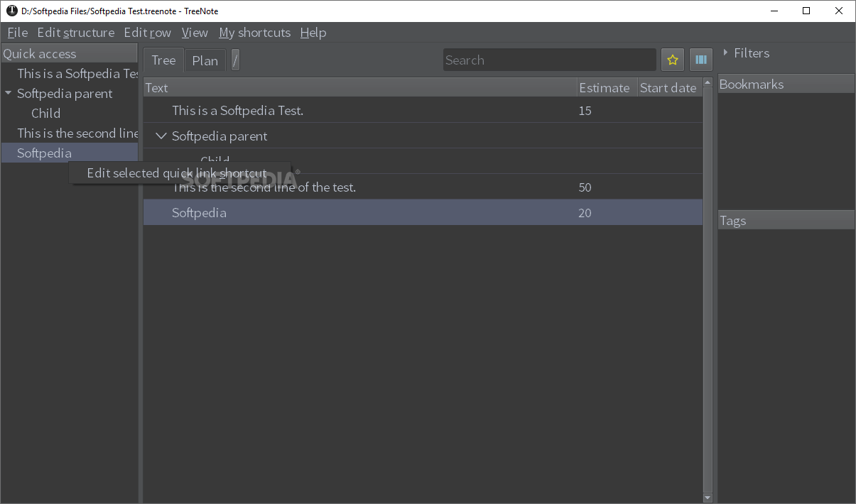Viewport: 856px width, 504px height.
Task: Select the Softpedia row in the table
Action: (x=423, y=213)
